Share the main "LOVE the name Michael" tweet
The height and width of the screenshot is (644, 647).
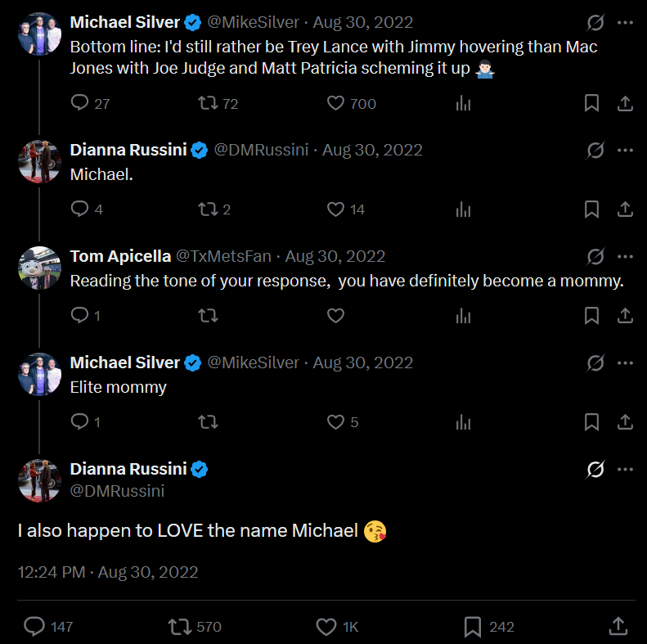(619, 627)
